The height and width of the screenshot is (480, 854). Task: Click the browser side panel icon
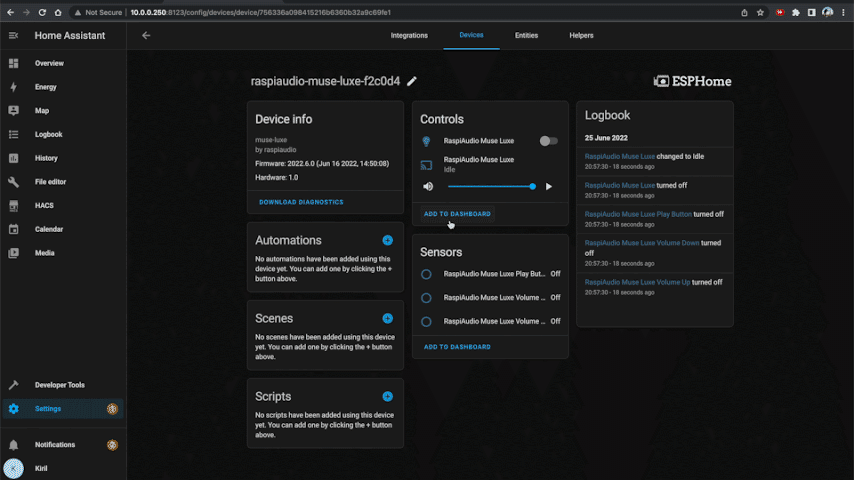pos(812,12)
